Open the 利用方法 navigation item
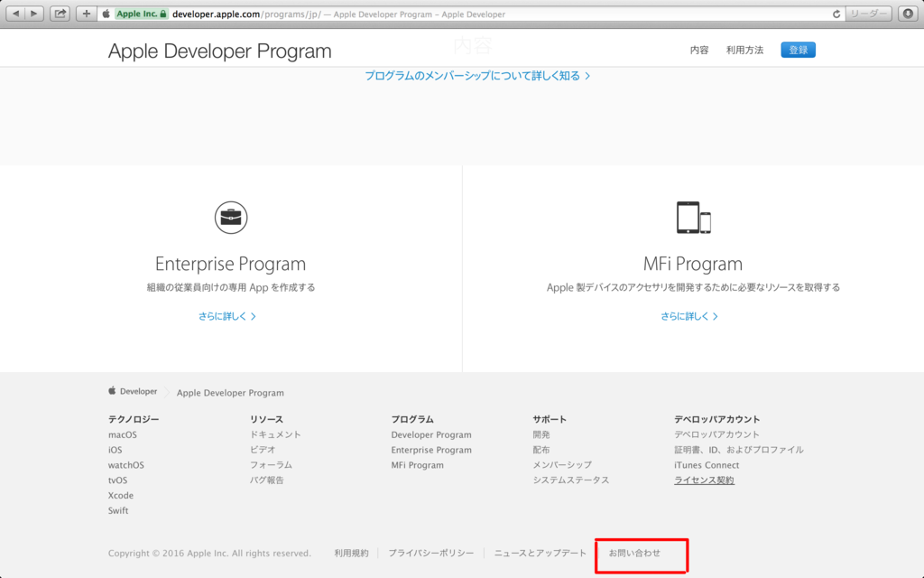The height and width of the screenshot is (578, 924). [x=744, y=51]
